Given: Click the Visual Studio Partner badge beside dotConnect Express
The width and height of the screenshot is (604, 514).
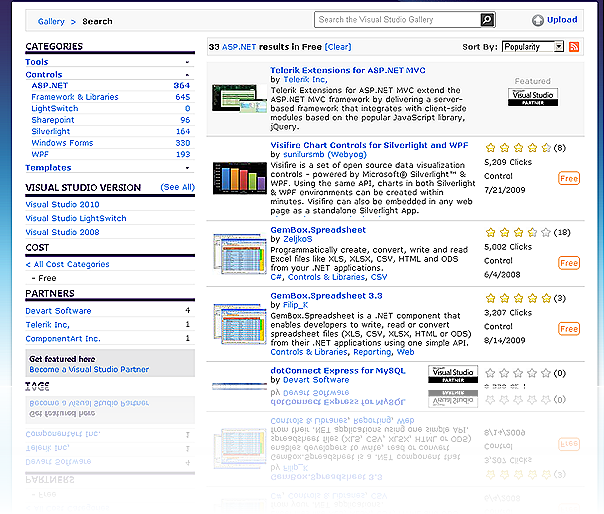Looking at the screenshot, I should tap(453, 374).
